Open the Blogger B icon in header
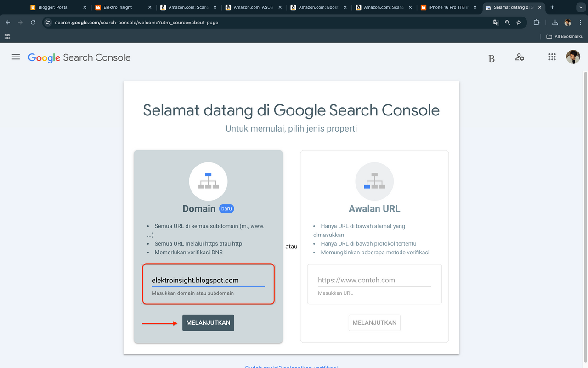 pyautogui.click(x=492, y=58)
